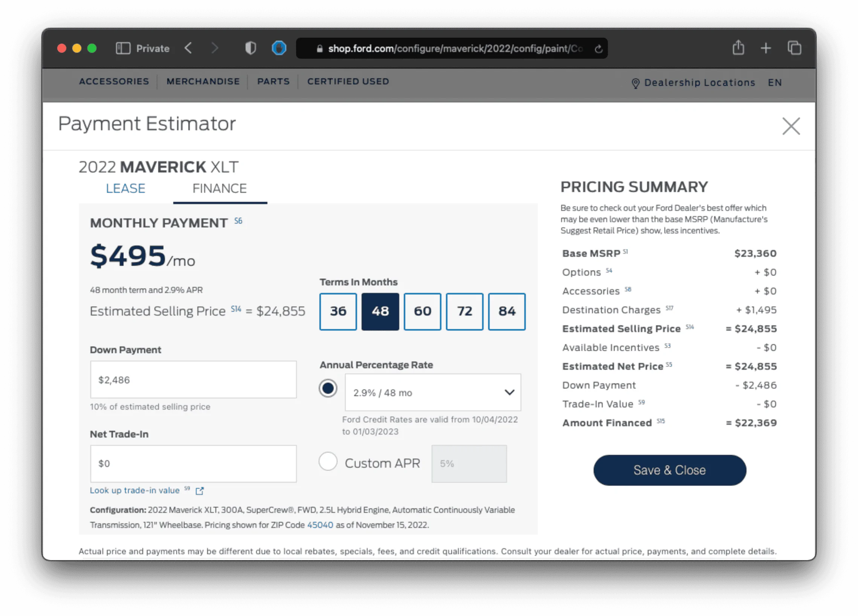Reload the page with the refresh icon

[x=598, y=49]
